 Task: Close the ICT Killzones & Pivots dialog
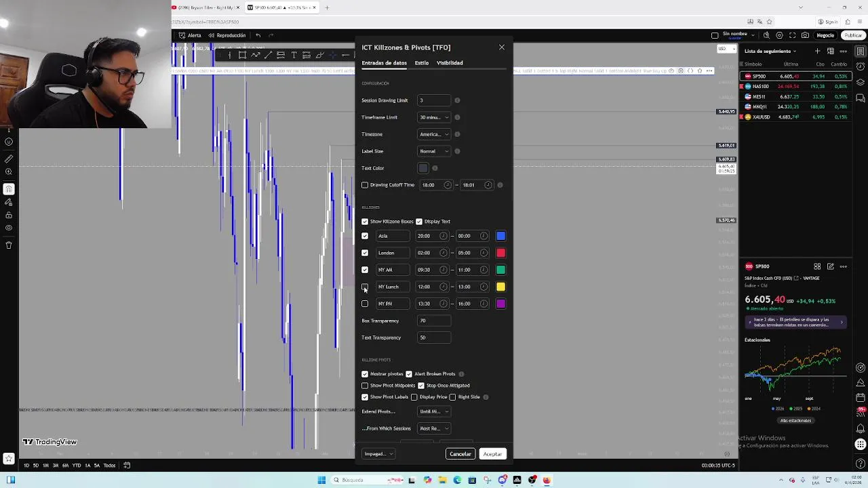tap(502, 47)
